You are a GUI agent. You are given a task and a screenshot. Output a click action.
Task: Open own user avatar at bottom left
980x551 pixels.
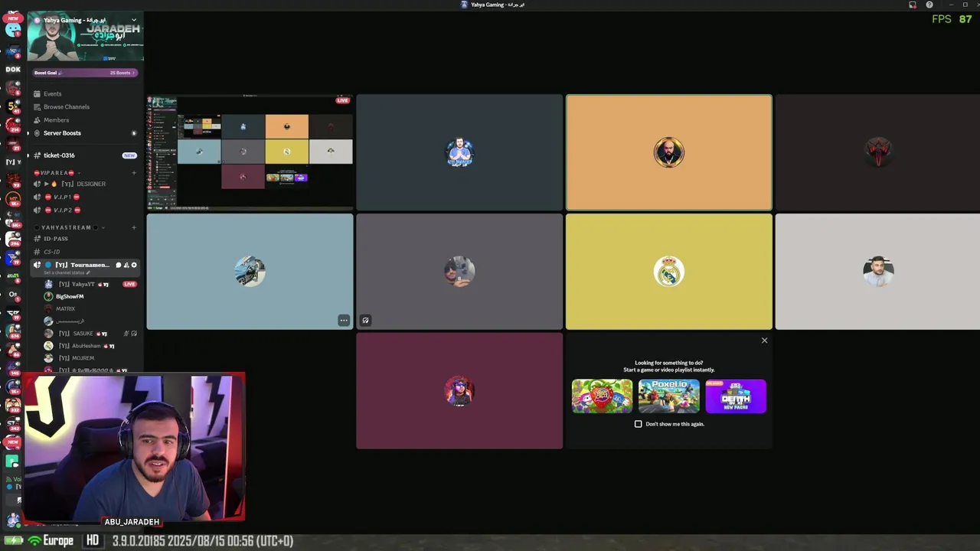(13, 520)
